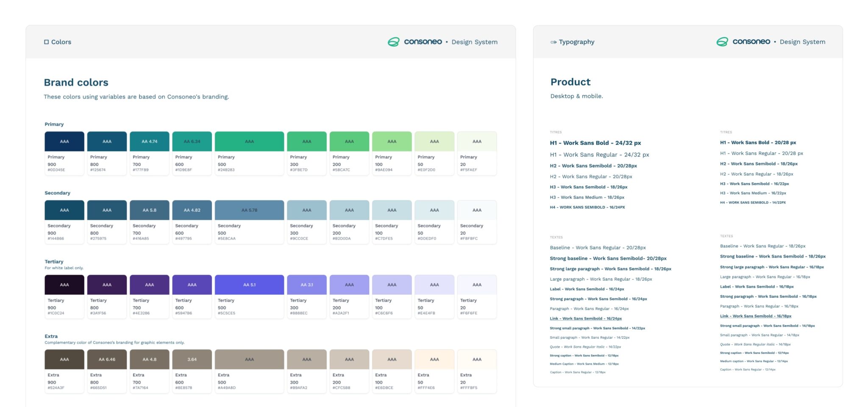
Task: Choose the Primary 700 swatch labeled AA 4.74
Action: 150,141
